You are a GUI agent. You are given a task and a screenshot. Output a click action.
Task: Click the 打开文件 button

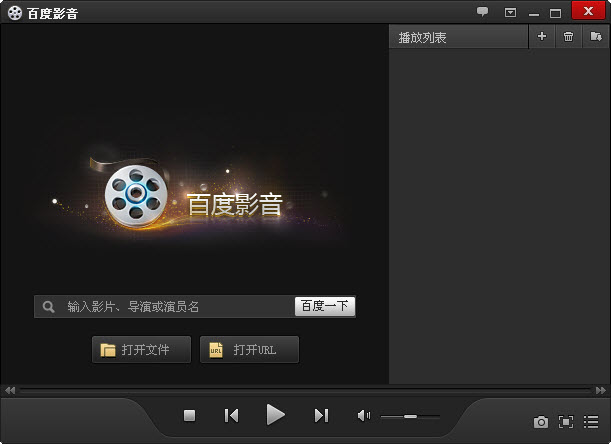point(141,350)
